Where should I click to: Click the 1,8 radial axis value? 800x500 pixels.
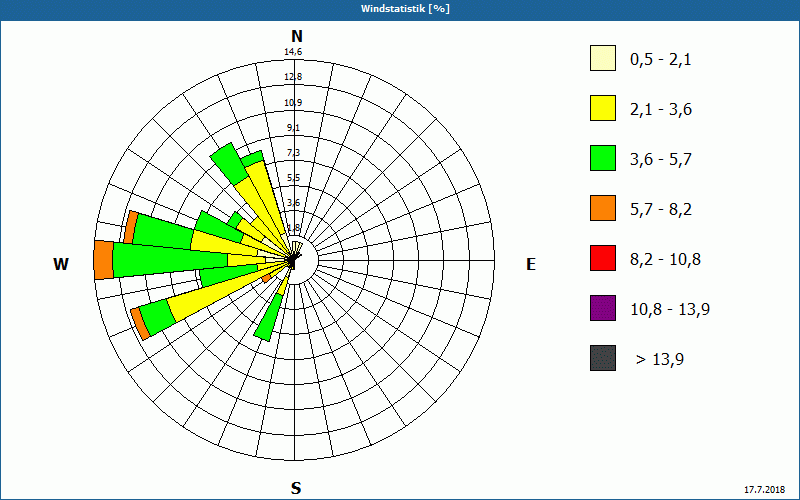click(293, 228)
